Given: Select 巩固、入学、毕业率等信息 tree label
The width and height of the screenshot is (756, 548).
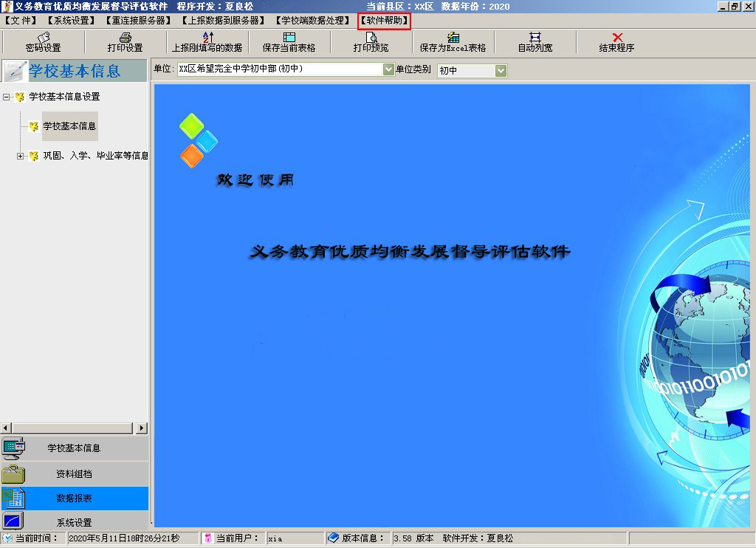Looking at the screenshot, I should point(95,155).
